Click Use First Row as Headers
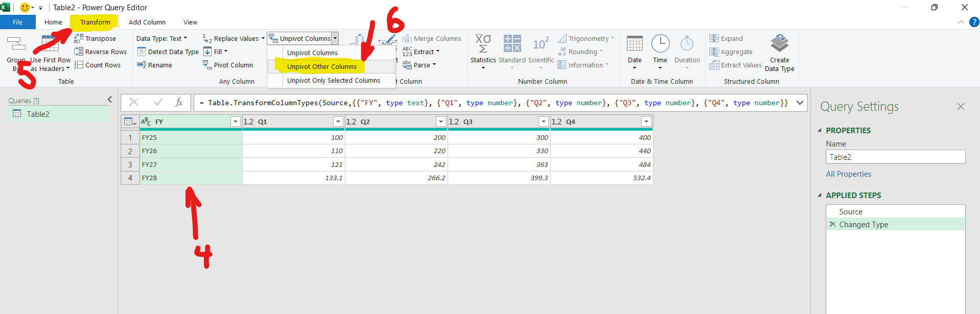The height and width of the screenshot is (314, 980). click(50, 53)
